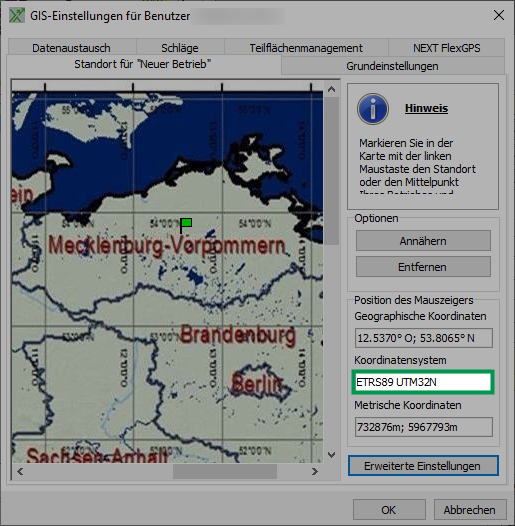Click the Berlin label on the map
This screenshot has width=515, height=526.
[257, 384]
